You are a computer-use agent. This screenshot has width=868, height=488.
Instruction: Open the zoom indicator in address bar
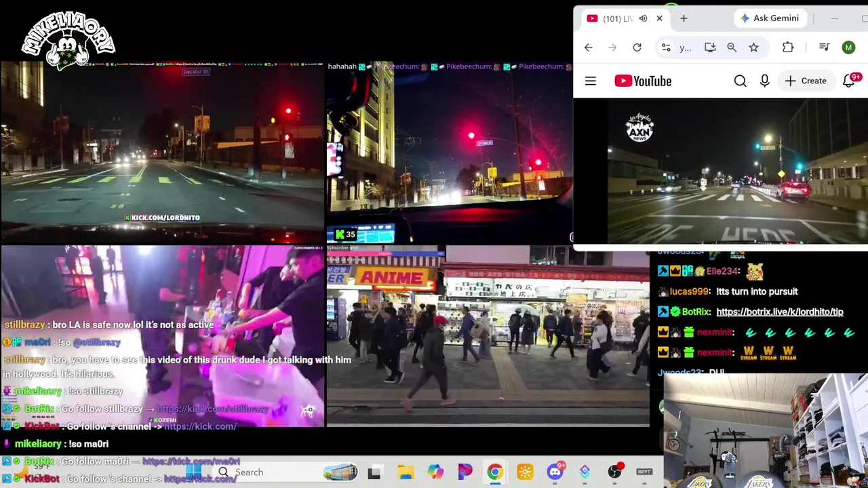tap(732, 47)
